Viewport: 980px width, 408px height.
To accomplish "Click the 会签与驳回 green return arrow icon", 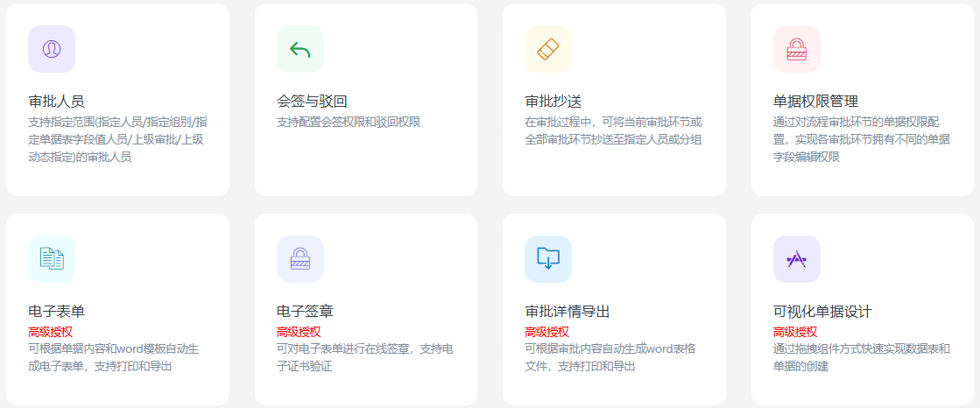I will pyautogui.click(x=300, y=49).
